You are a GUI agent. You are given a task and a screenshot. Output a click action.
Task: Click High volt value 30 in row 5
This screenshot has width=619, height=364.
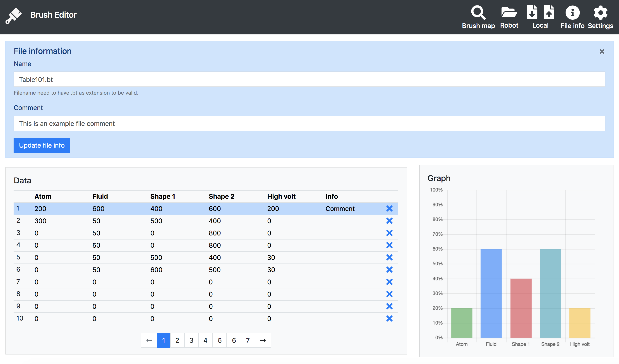271,257
